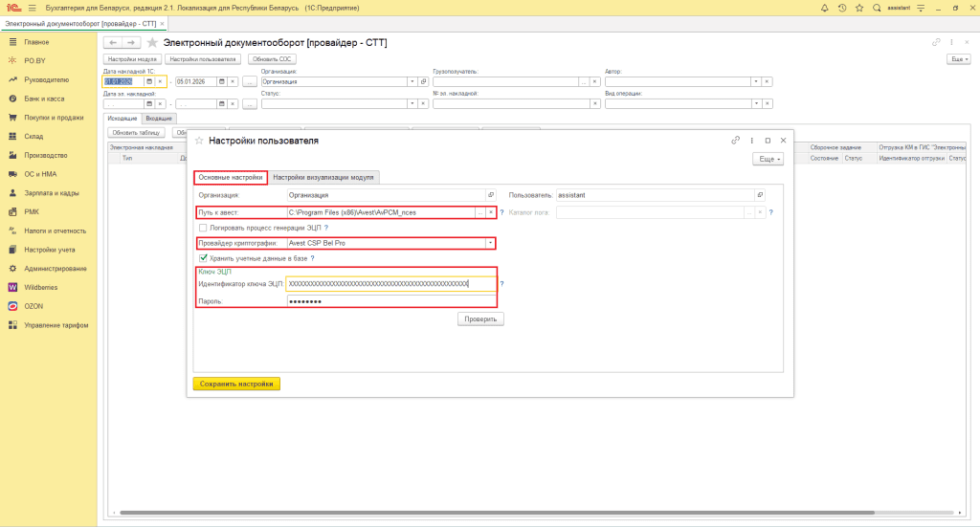Switch to the Входящие tab

pos(159,118)
